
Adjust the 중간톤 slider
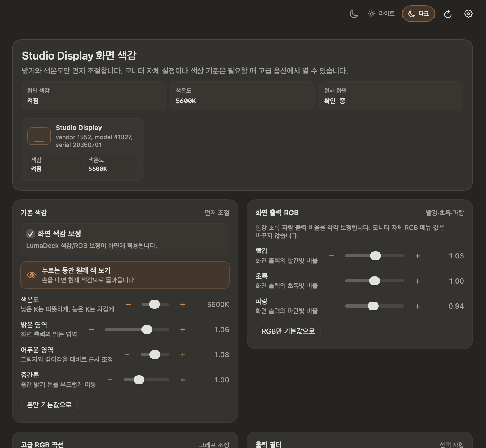[x=146, y=380]
